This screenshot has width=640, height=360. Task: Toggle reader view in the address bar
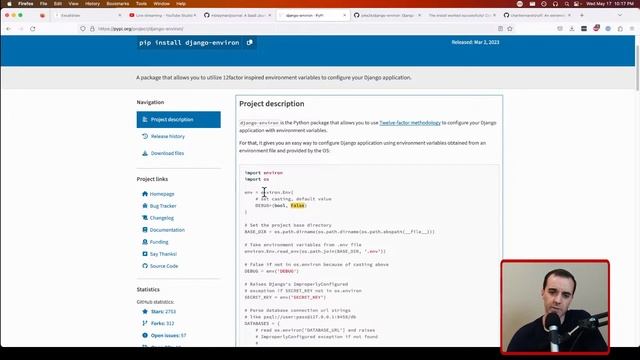pyautogui.click(x=500, y=29)
